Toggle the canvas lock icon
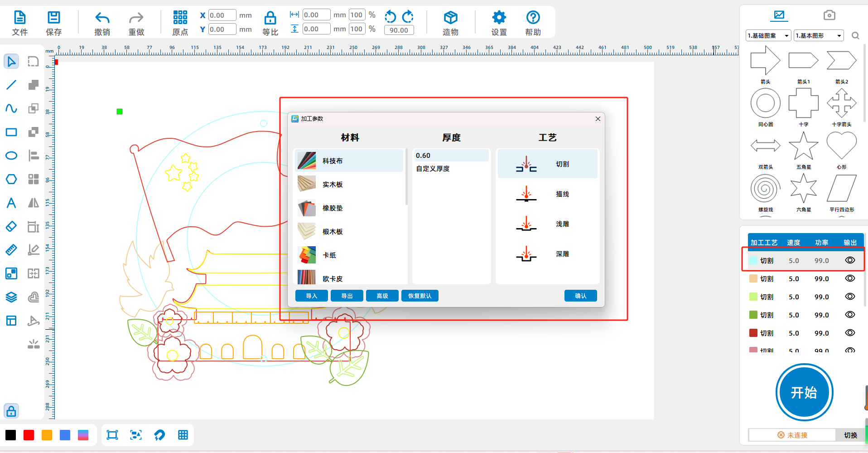The height and width of the screenshot is (453, 868). point(11,411)
